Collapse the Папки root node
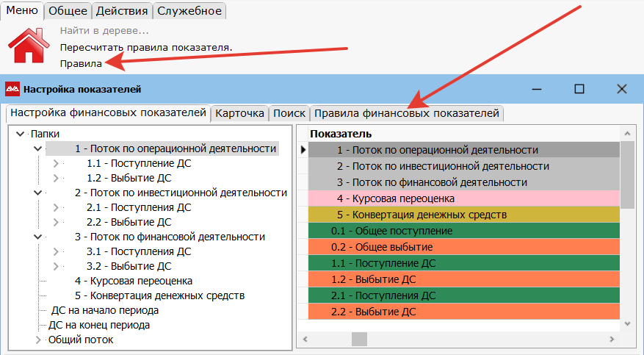The height and width of the screenshot is (355, 644). click(x=20, y=134)
